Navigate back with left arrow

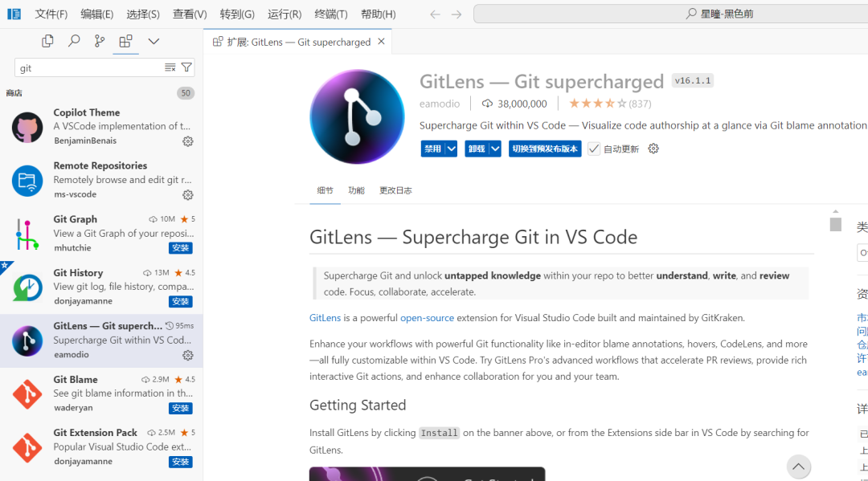[435, 14]
